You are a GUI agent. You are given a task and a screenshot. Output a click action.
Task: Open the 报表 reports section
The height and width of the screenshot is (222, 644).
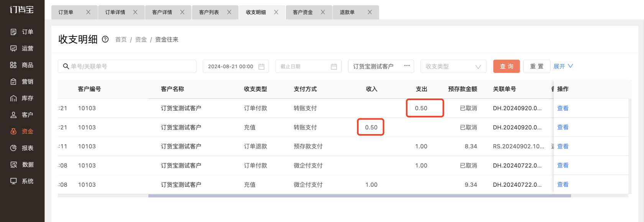22,148
